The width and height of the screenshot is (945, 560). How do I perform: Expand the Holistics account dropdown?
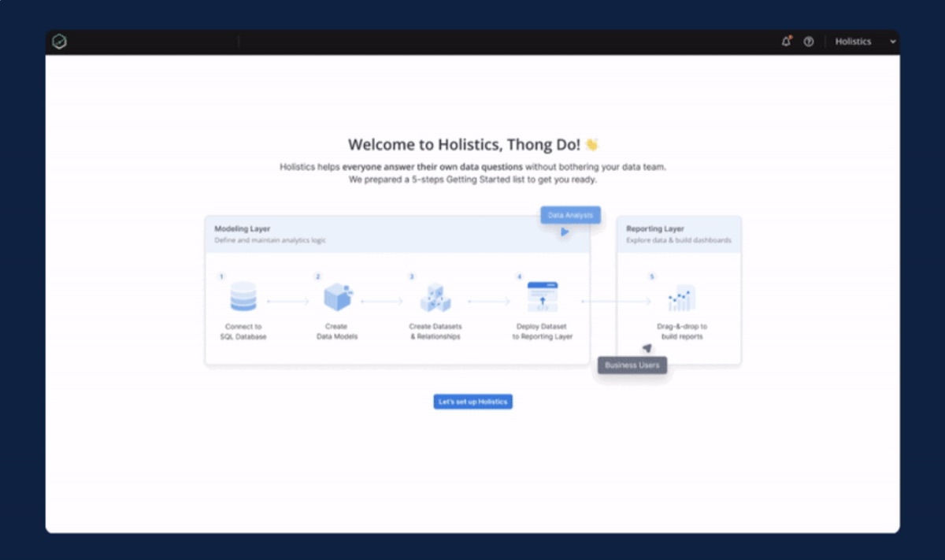(x=865, y=42)
